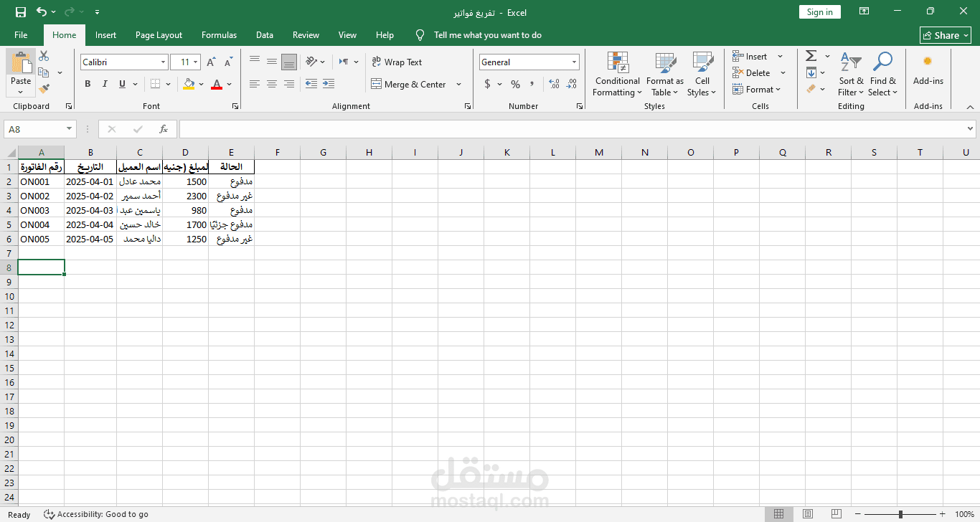Screen dimensions: 980x522
Task: Select Normal view in status bar
Action: coord(778,514)
